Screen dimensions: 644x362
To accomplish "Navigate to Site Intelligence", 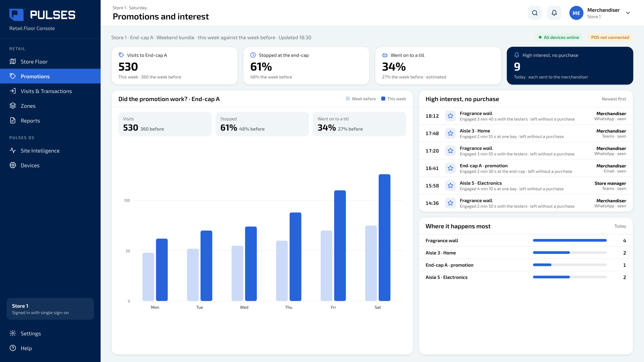I will click(x=50, y=150).
